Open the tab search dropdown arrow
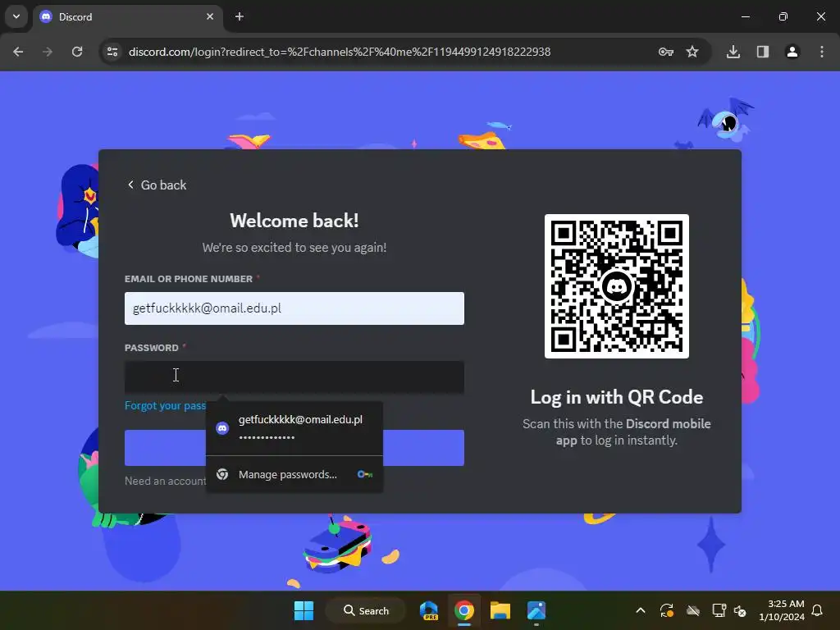Screen dimensions: 840x630 pyautogui.click(x=16, y=16)
